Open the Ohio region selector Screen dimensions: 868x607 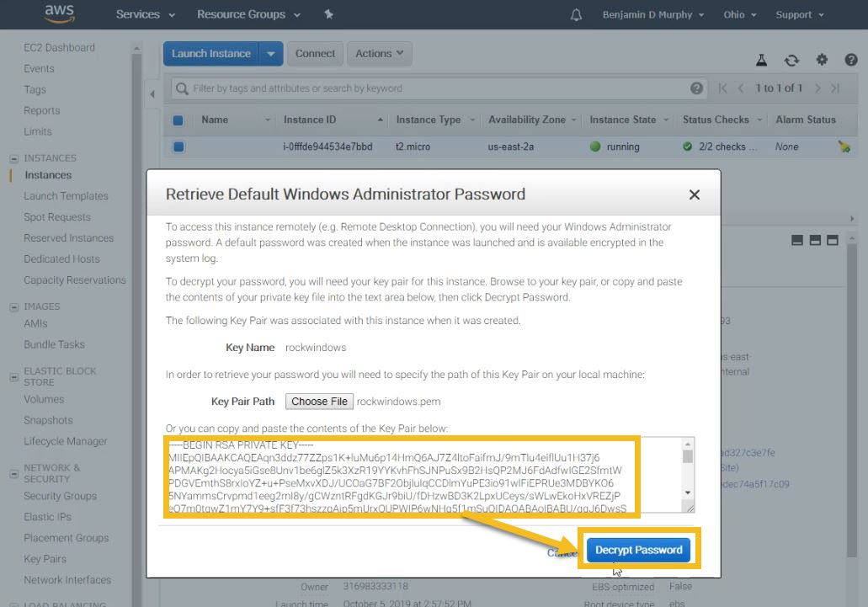pyautogui.click(x=739, y=15)
